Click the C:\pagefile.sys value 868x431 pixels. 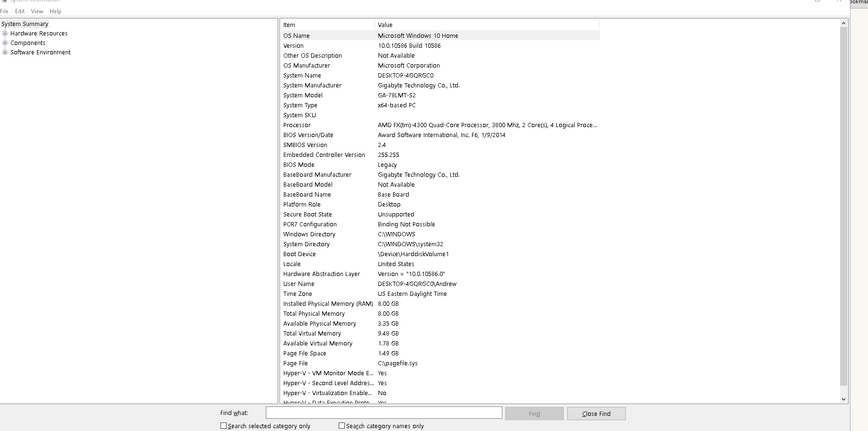[x=397, y=363]
